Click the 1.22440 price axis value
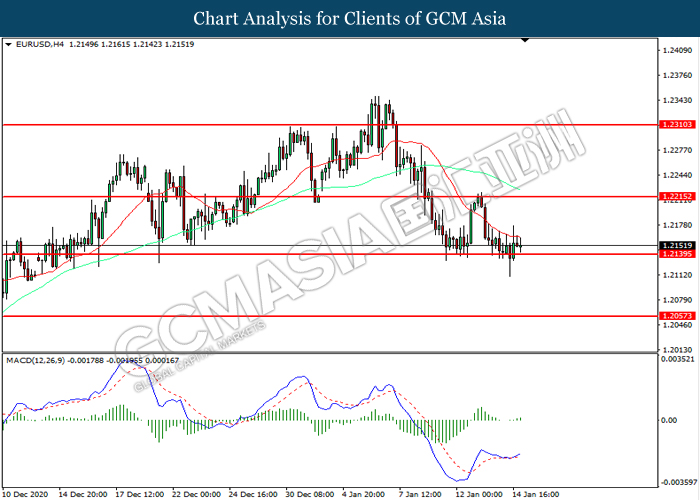This screenshot has height=500, width=700. (x=677, y=175)
